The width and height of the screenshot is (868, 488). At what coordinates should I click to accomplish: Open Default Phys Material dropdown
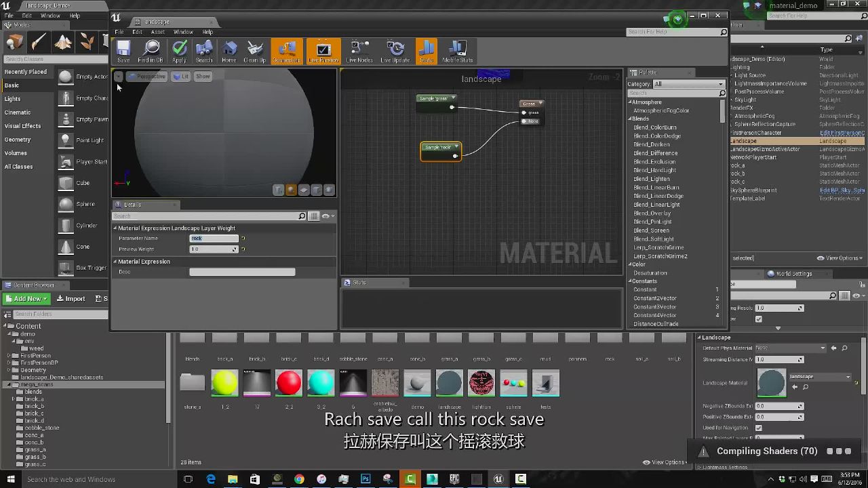790,348
